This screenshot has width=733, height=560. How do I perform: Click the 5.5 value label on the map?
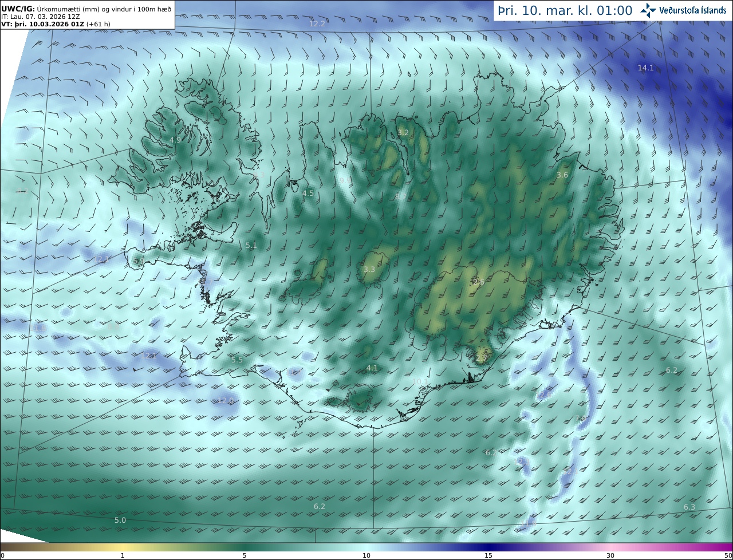pos(237,360)
